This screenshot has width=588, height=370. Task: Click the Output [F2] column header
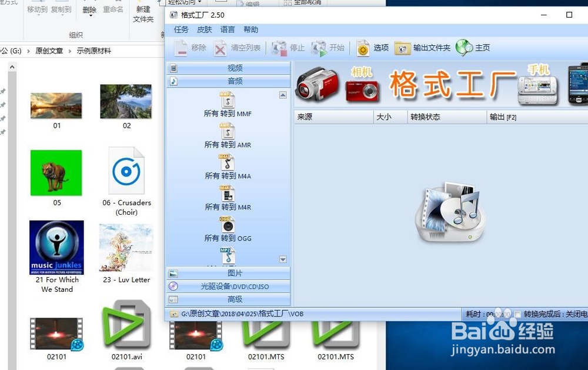(537, 117)
